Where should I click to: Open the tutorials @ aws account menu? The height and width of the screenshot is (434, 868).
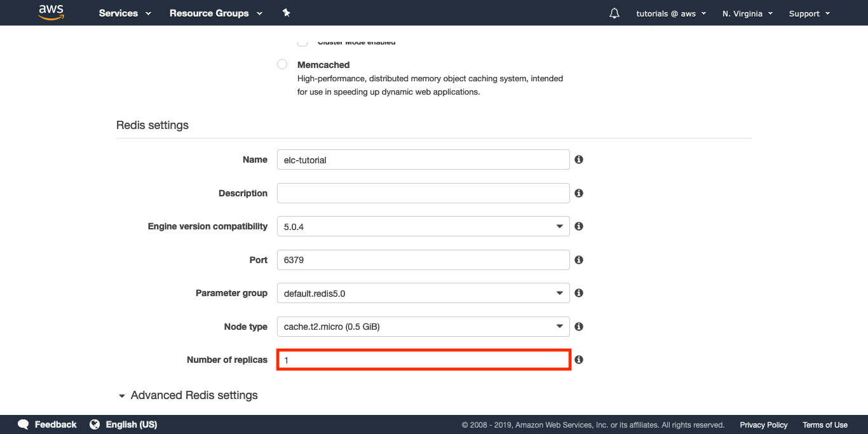click(671, 13)
